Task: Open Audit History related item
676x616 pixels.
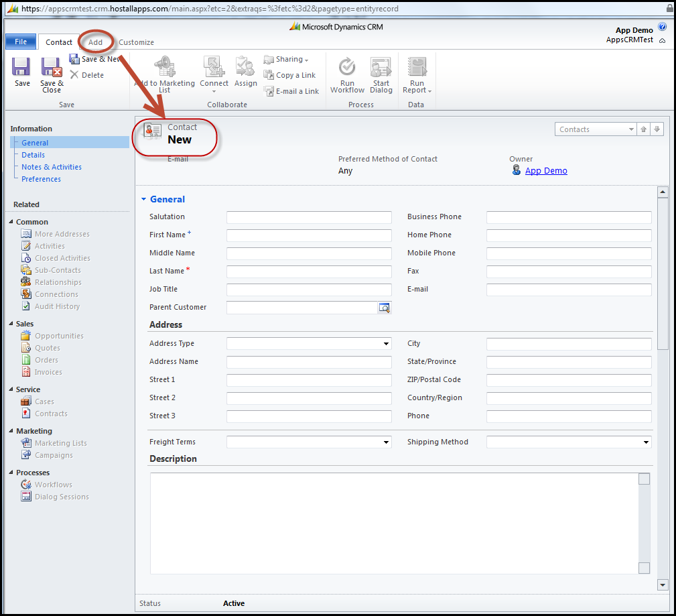Action: 50,306
